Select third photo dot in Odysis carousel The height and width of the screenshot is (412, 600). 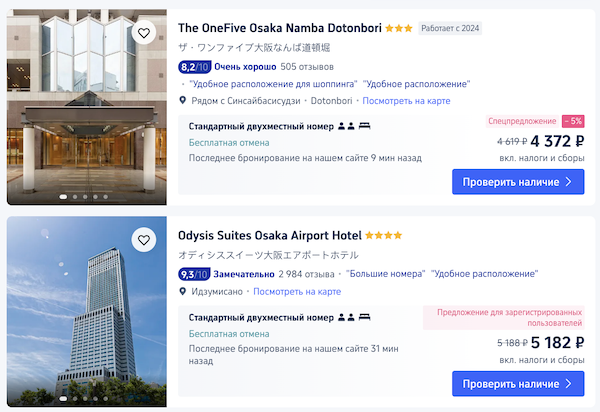pyautogui.click(x=85, y=399)
